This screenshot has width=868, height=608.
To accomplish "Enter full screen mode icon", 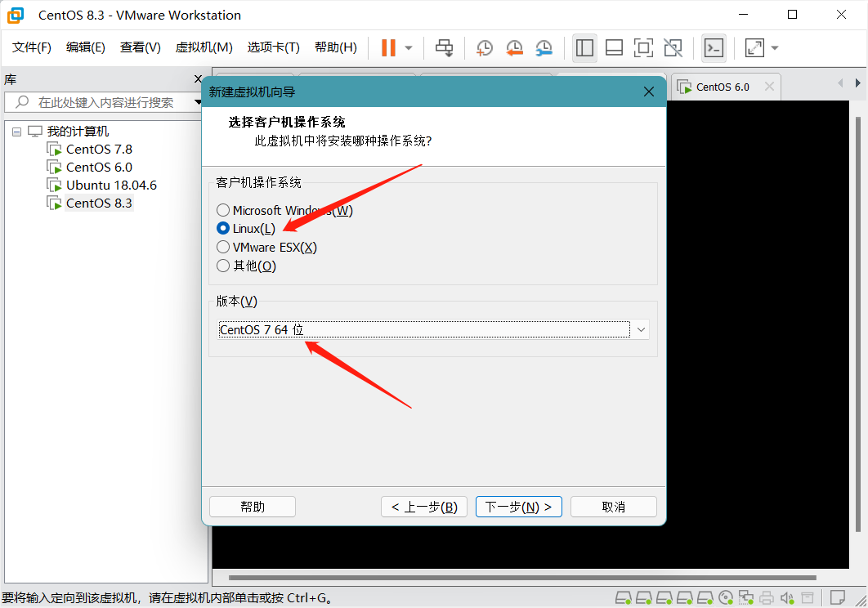I will [643, 47].
